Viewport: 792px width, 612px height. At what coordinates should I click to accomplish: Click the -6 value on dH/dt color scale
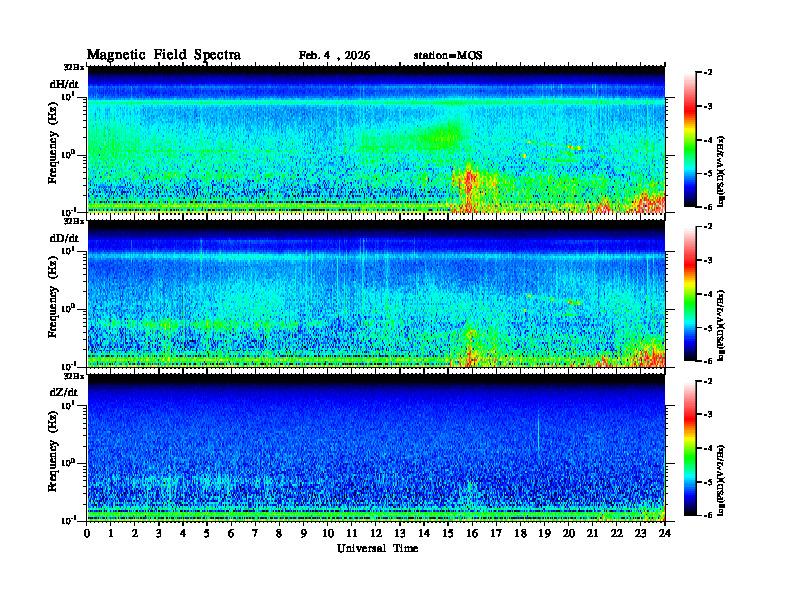tap(708, 207)
